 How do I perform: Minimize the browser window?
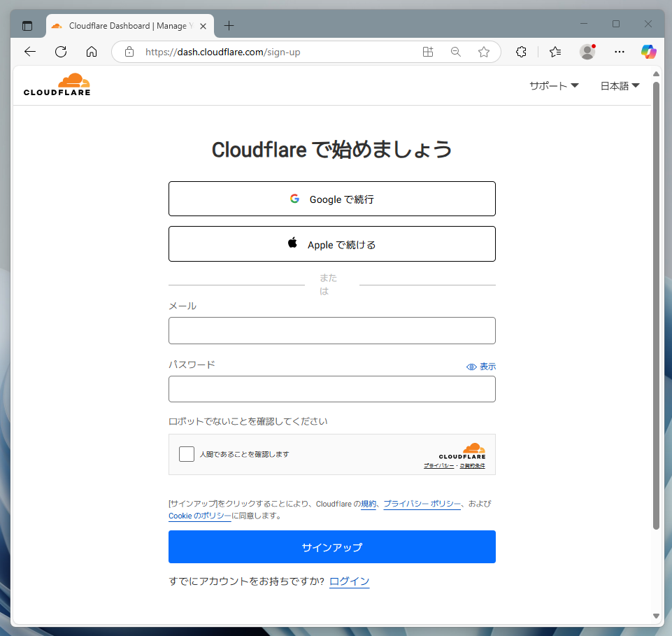pyautogui.click(x=584, y=24)
